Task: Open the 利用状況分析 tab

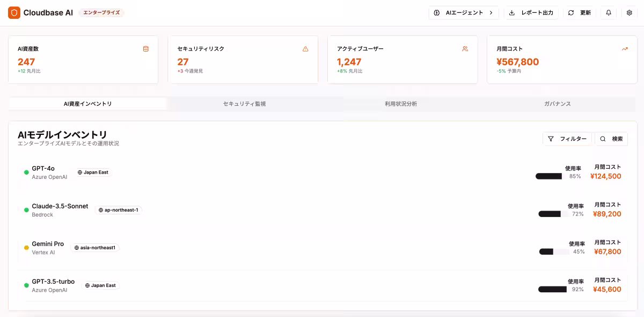Action: (x=400, y=104)
